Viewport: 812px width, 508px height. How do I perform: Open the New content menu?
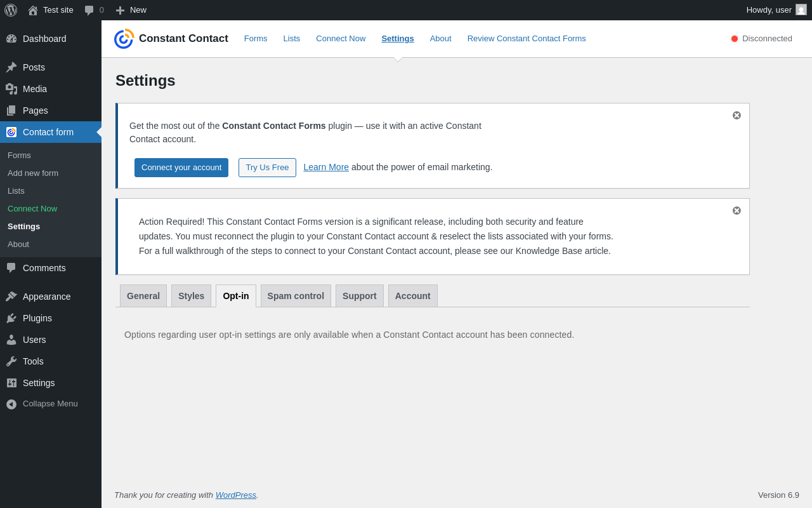[131, 10]
